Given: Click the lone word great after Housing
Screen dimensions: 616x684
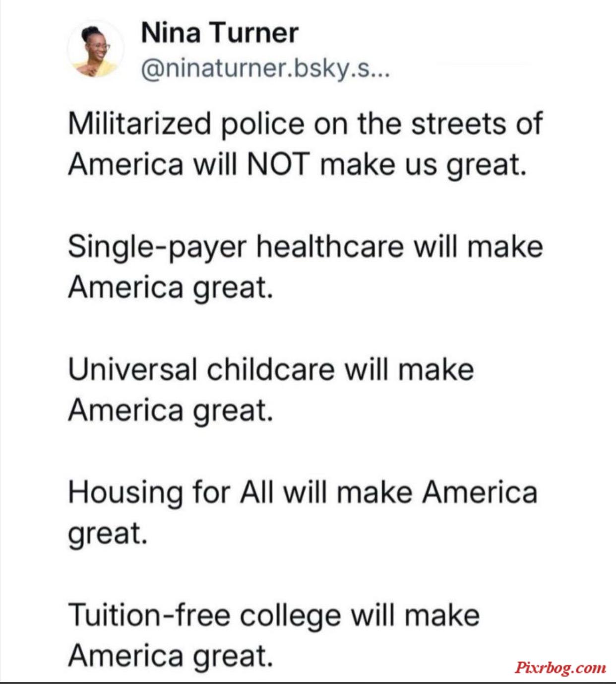Looking at the screenshot, I should point(108,535).
